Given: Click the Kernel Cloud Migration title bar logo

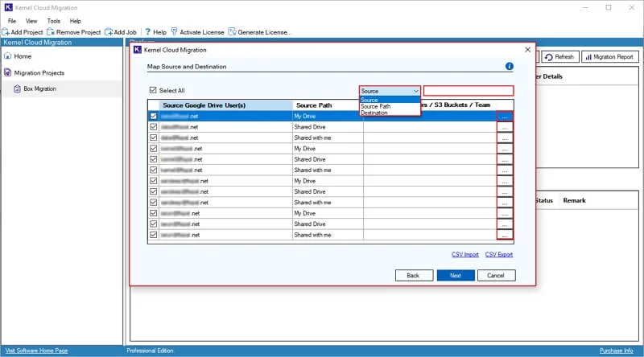Looking at the screenshot, I should (x=9, y=7).
